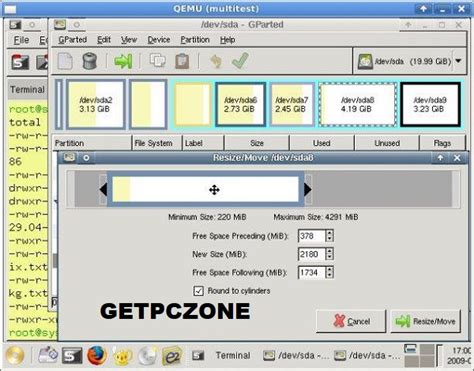Click the Free Space Following spinner arrows
474x371 pixels.
click(x=329, y=273)
